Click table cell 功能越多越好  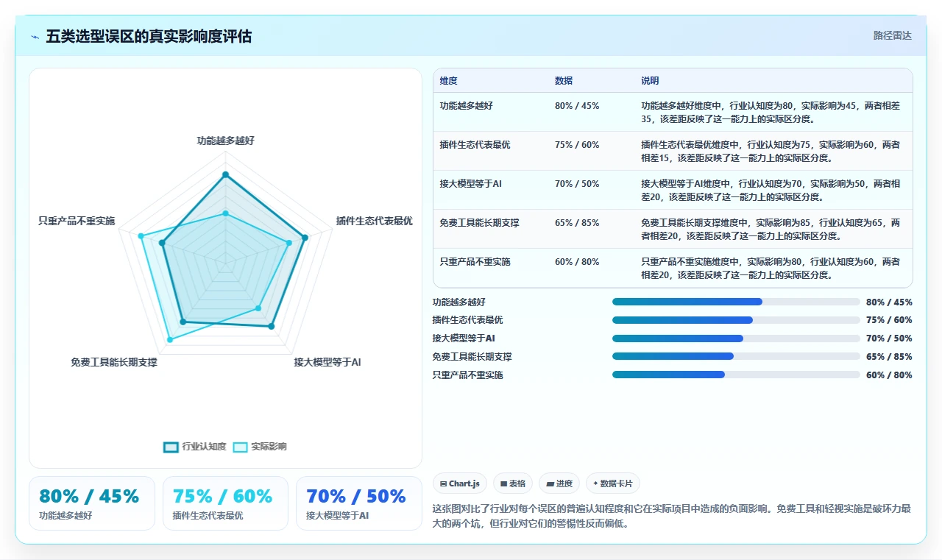(x=467, y=106)
